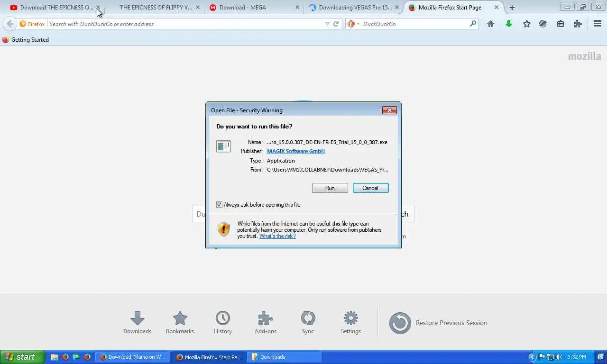Select Mozilla Firefox Start Page taskbar button

210,357
